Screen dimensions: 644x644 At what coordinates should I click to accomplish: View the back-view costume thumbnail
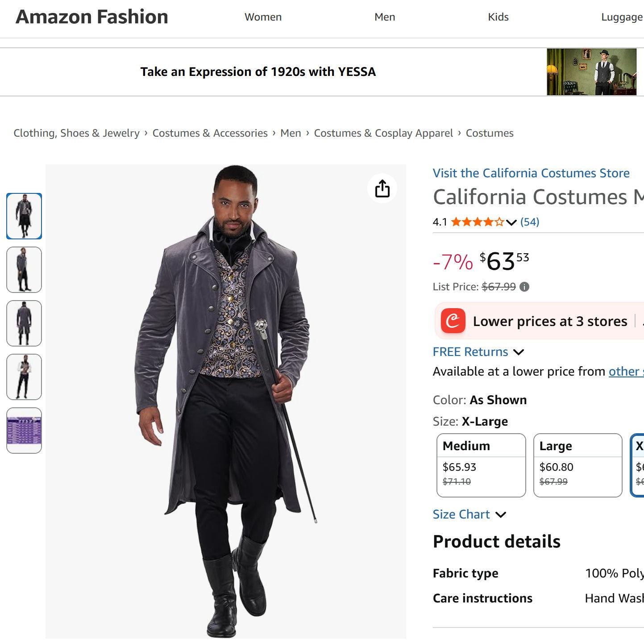(x=24, y=323)
